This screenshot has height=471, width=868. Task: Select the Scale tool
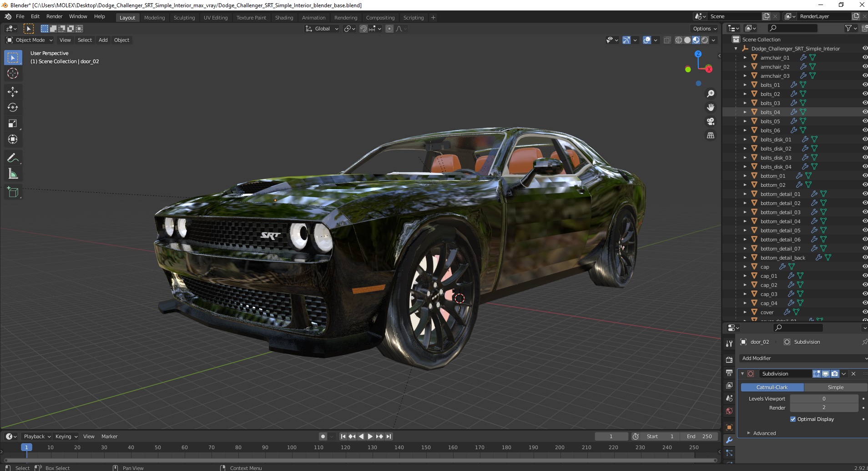click(13, 124)
